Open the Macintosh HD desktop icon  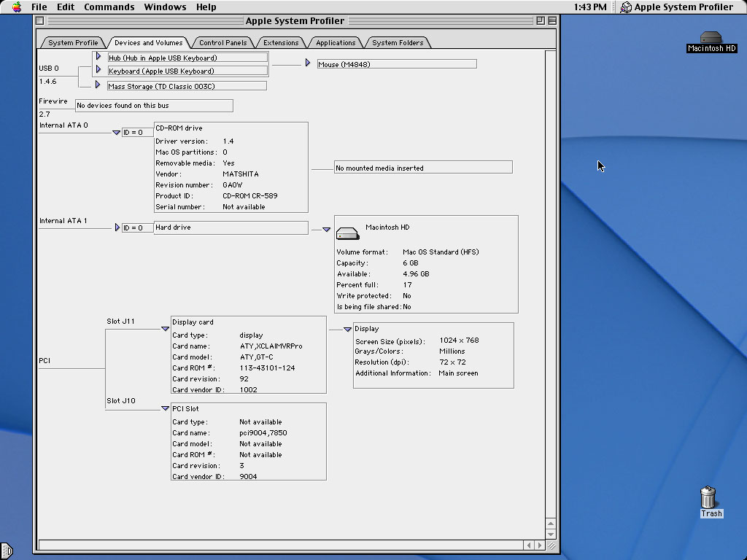[711, 42]
